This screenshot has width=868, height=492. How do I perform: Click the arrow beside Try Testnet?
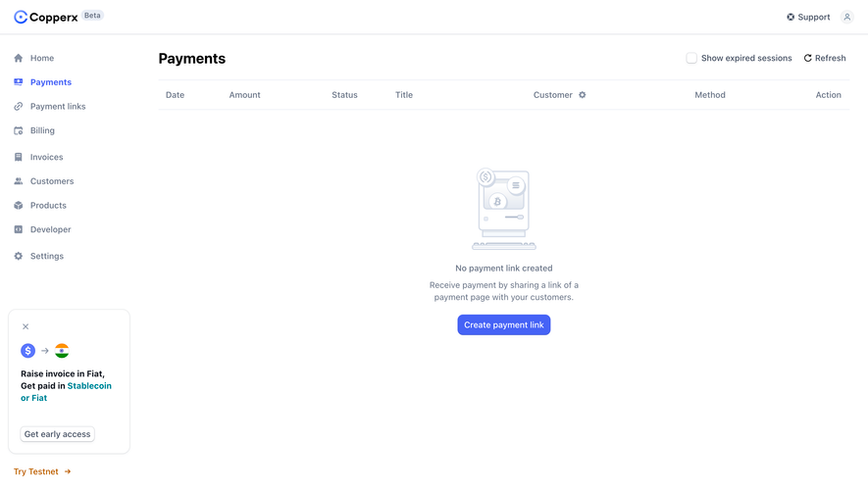(x=68, y=471)
